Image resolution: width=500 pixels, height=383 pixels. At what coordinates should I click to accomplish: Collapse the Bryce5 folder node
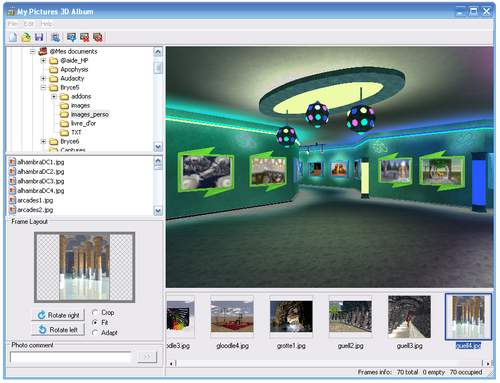[43, 87]
